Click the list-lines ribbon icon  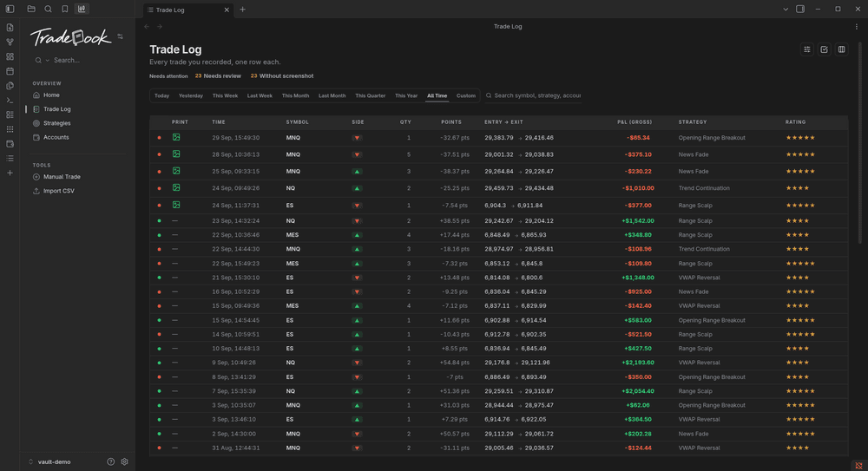pos(10,158)
